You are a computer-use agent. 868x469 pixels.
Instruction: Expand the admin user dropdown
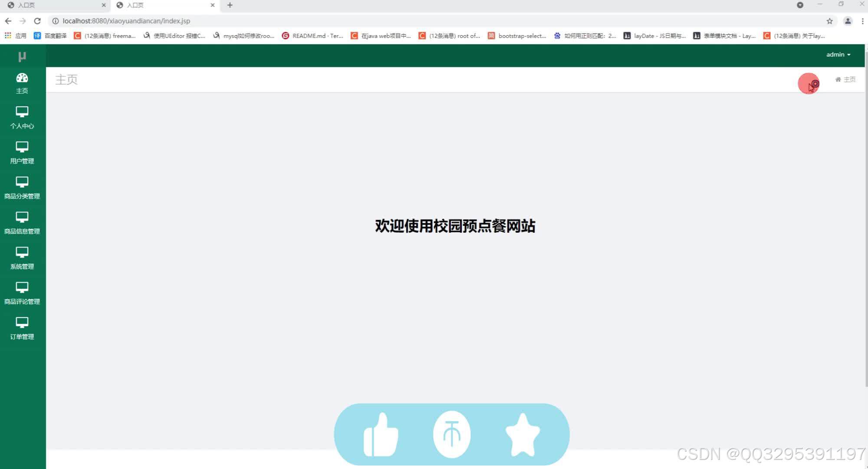(x=838, y=55)
